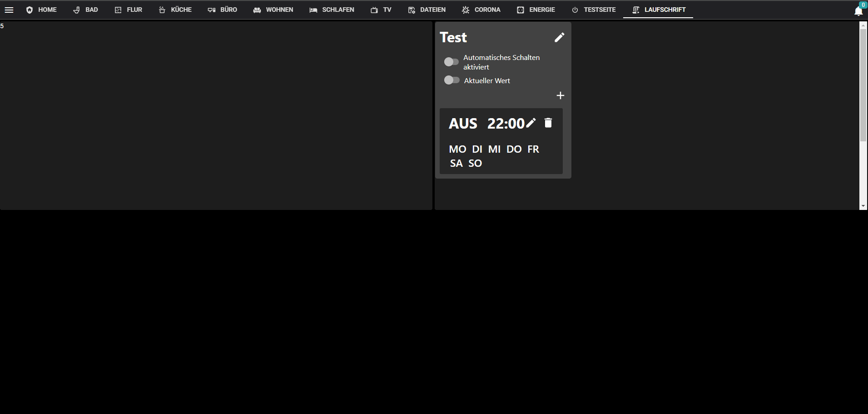Delete the 22:00 schedule with trash icon
The image size is (868, 414).
(x=548, y=123)
